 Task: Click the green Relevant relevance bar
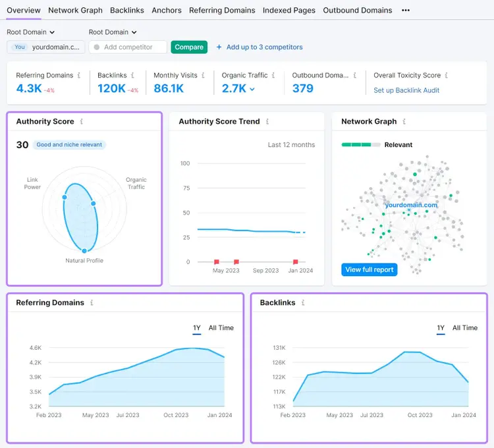361,144
